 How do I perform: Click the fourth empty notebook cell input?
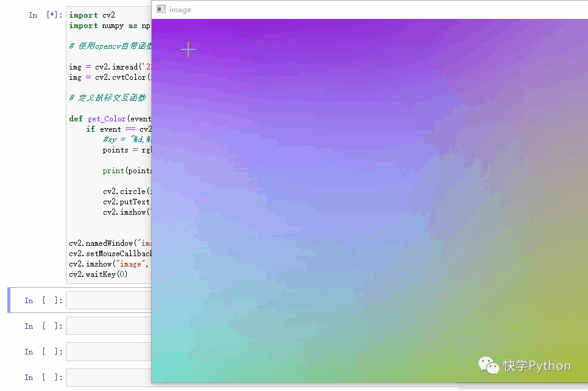(x=108, y=377)
